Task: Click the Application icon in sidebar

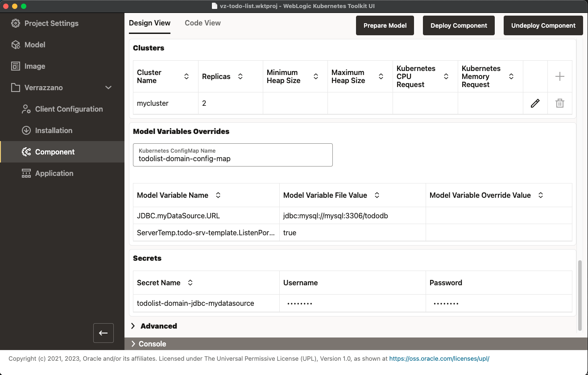Action: (26, 173)
